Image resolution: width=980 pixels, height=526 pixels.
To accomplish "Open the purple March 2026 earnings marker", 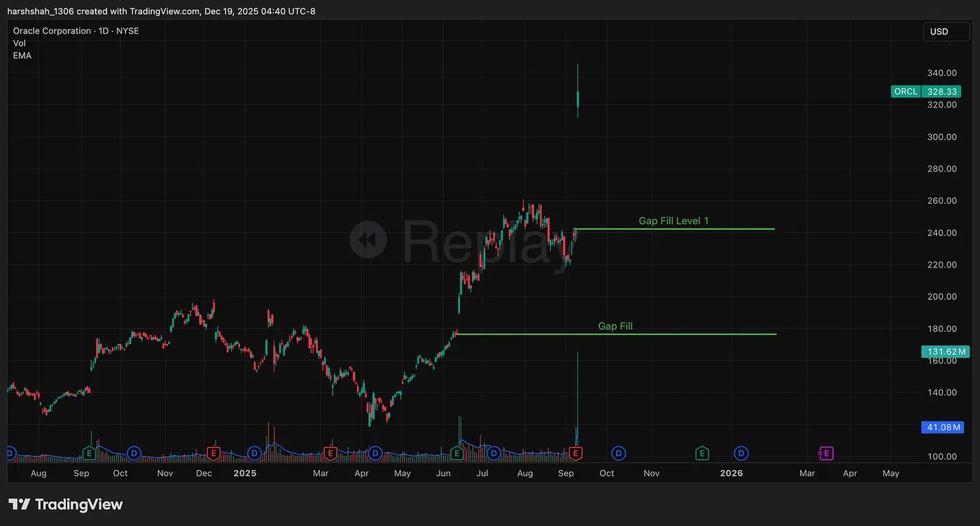I will click(827, 454).
